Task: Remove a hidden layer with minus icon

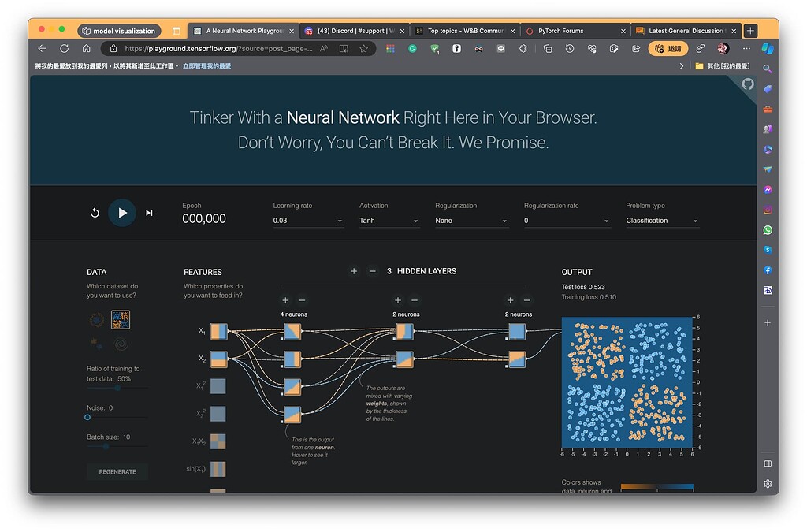Action: pyautogui.click(x=373, y=271)
